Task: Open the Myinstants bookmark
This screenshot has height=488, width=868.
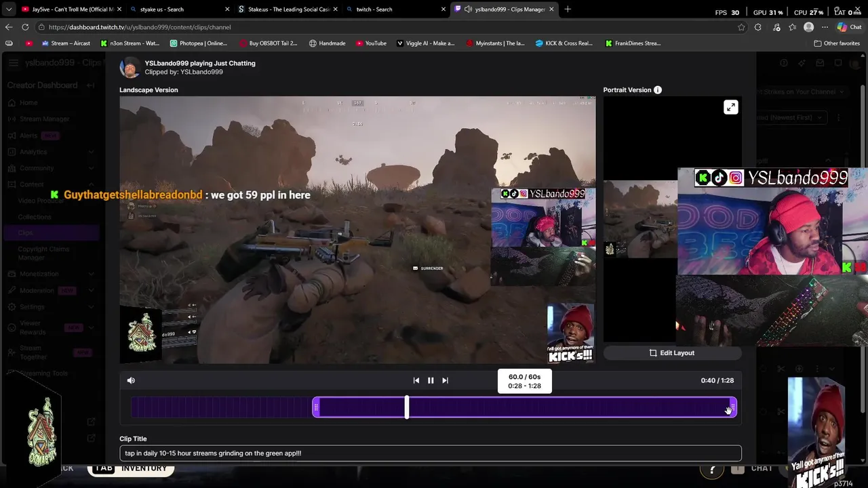Action: coord(496,43)
